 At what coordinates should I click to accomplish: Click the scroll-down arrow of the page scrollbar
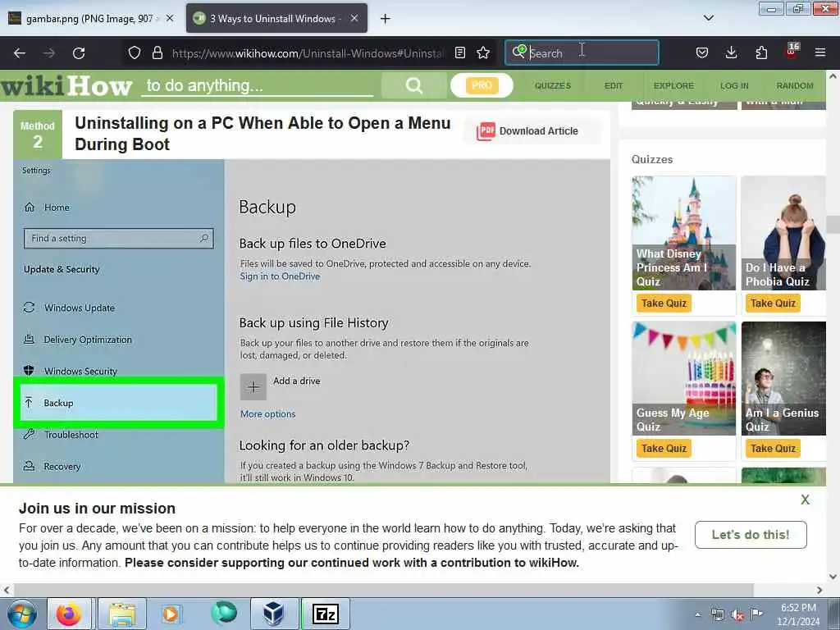[833, 577]
